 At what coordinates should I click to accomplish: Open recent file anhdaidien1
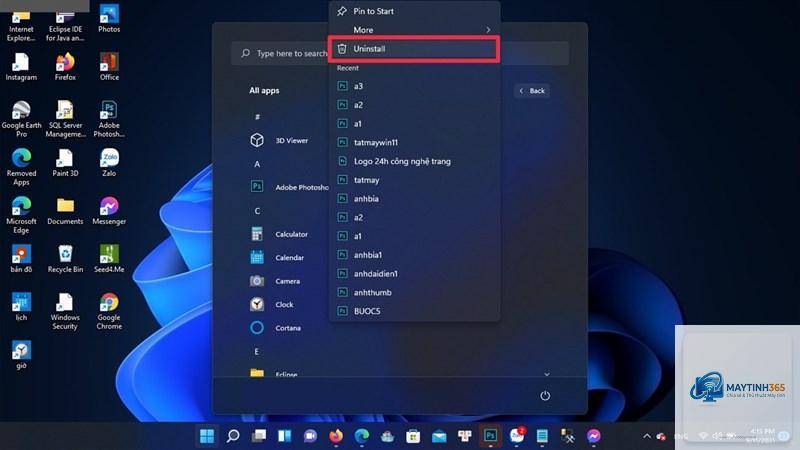[414, 273]
